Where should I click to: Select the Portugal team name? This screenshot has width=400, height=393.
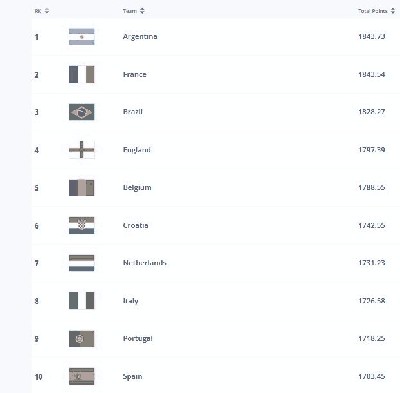137,339
